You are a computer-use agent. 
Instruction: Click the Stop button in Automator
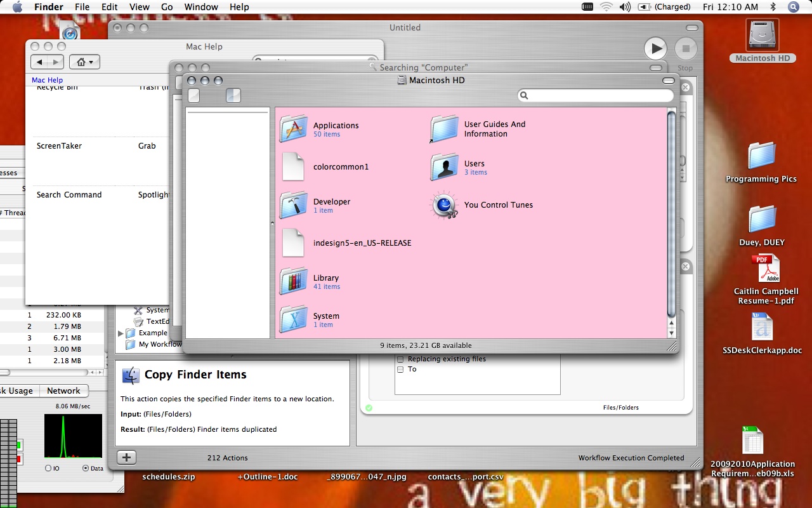pos(685,48)
